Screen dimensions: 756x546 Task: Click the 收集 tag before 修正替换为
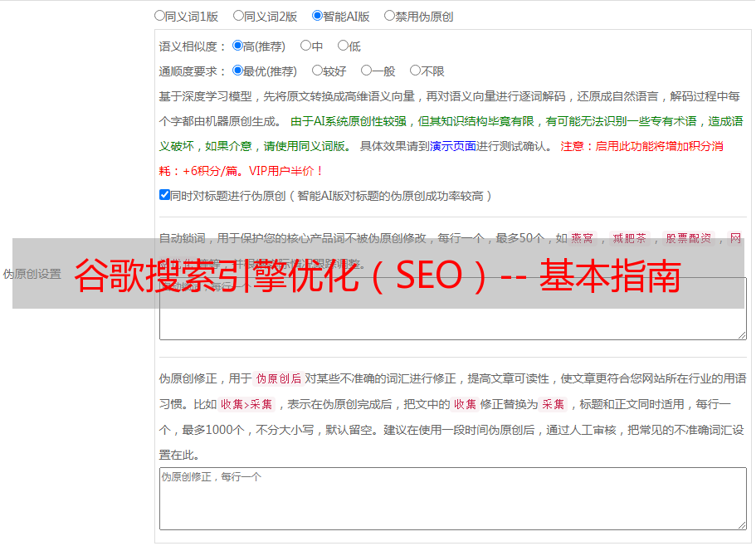pos(465,404)
